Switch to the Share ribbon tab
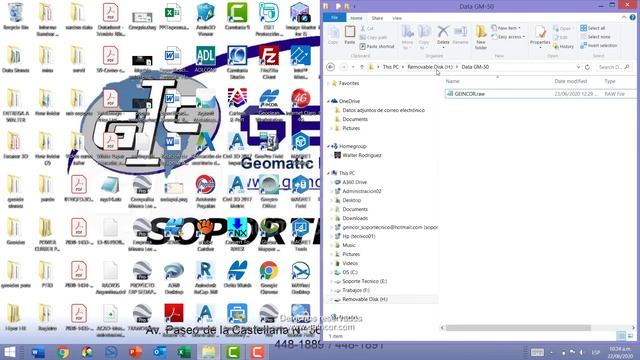640x360 pixels. tap(377, 18)
